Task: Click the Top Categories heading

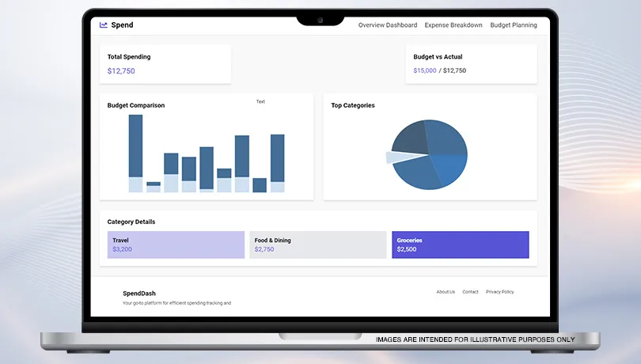Action: 353,105
